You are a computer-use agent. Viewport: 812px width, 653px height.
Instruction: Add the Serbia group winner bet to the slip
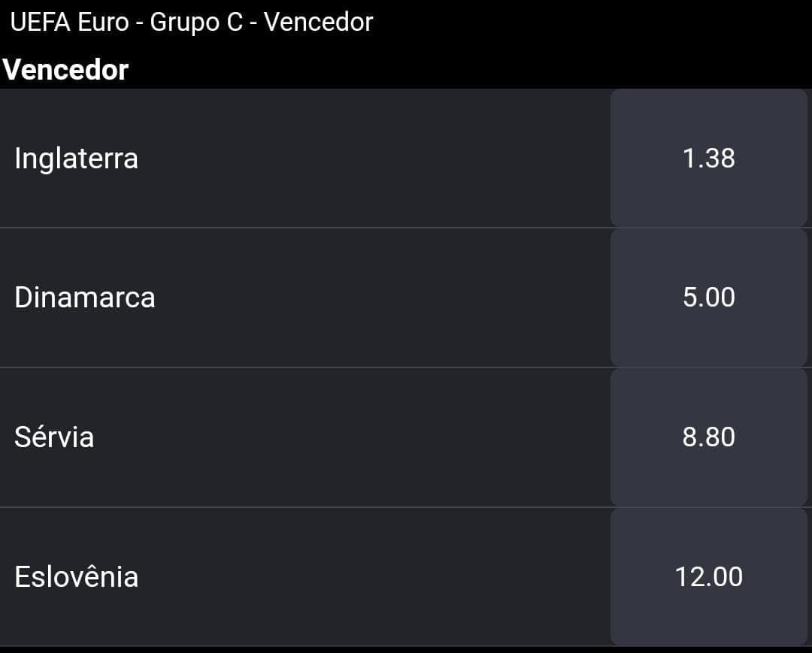(708, 437)
